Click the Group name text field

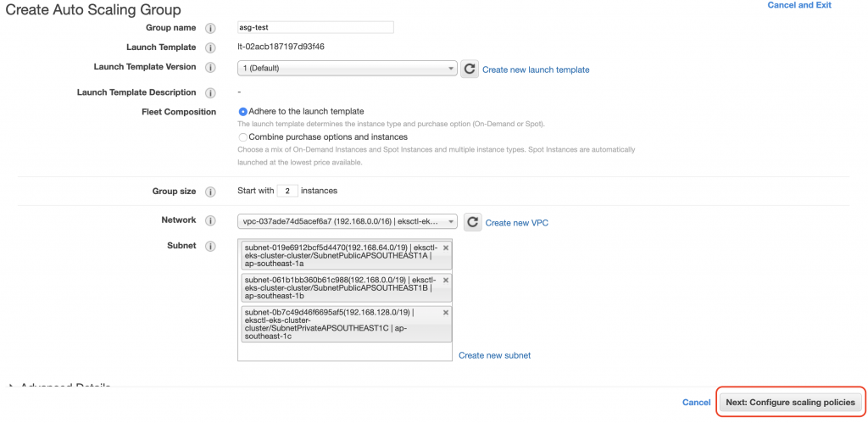[x=316, y=27]
